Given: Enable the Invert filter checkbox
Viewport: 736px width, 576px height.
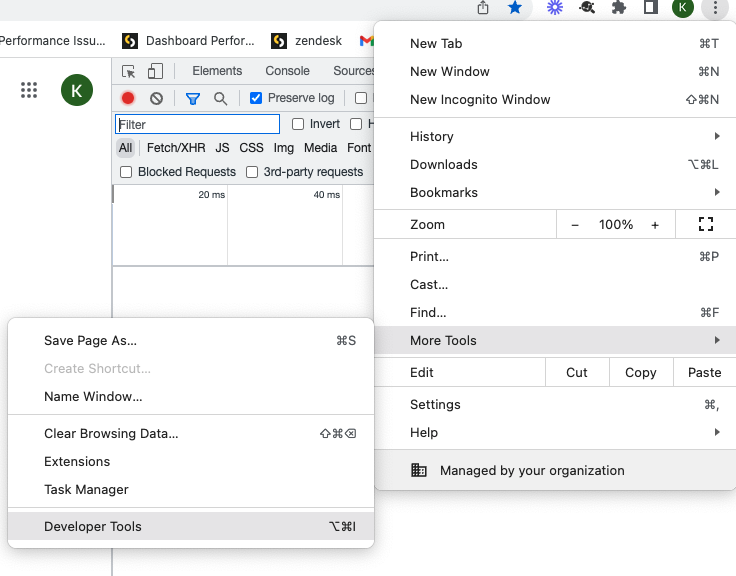Looking at the screenshot, I should click(298, 124).
